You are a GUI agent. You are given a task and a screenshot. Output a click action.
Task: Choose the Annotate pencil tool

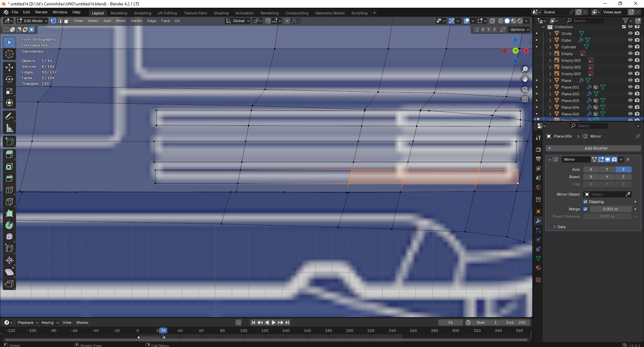[x=9, y=116]
